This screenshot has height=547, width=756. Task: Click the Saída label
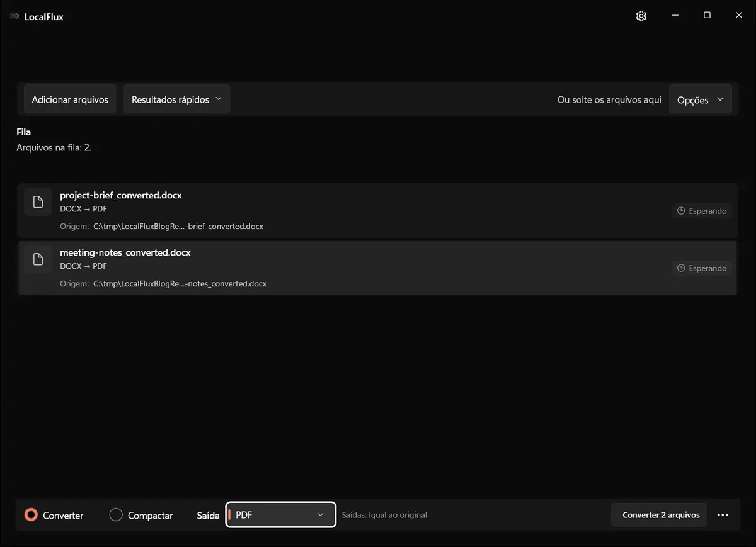(209, 515)
